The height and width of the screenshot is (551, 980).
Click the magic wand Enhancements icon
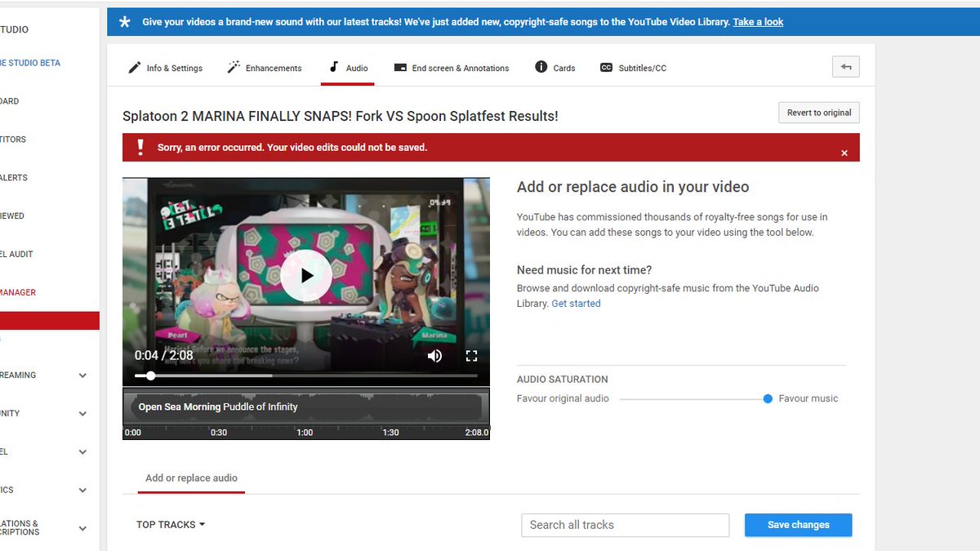[x=234, y=68]
